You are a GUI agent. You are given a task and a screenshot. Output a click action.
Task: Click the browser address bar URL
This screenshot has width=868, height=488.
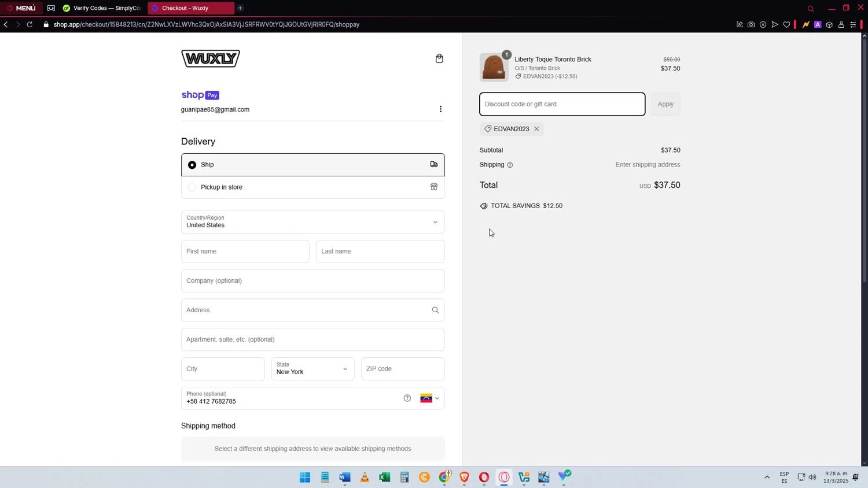pyautogui.click(x=207, y=24)
